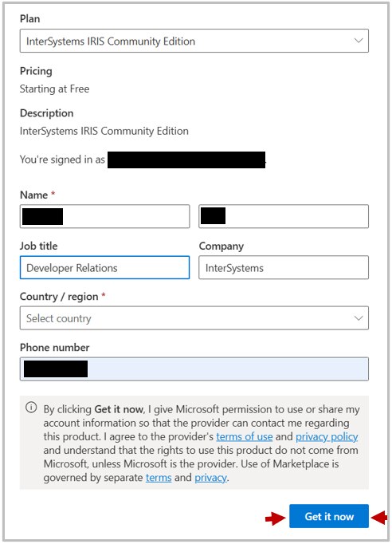The height and width of the screenshot is (544, 392).
Task: Click the 'Pricing' heading
Action: (36, 71)
